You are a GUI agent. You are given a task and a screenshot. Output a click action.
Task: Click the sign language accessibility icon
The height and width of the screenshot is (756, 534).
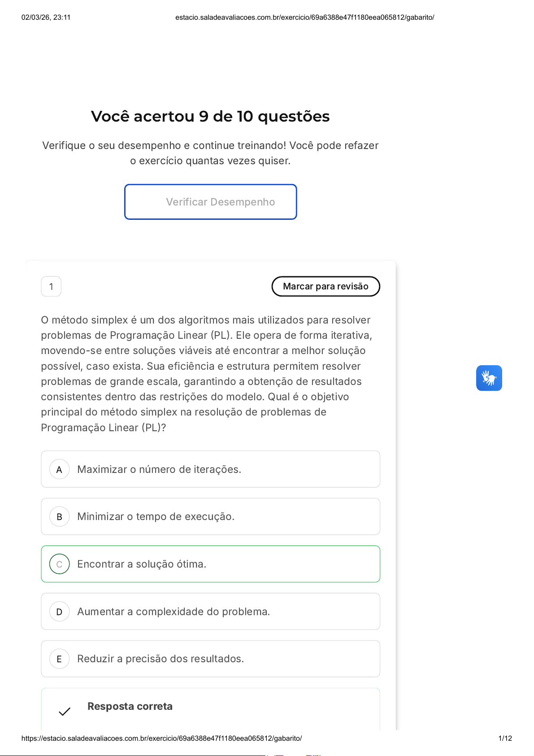coord(489,378)
